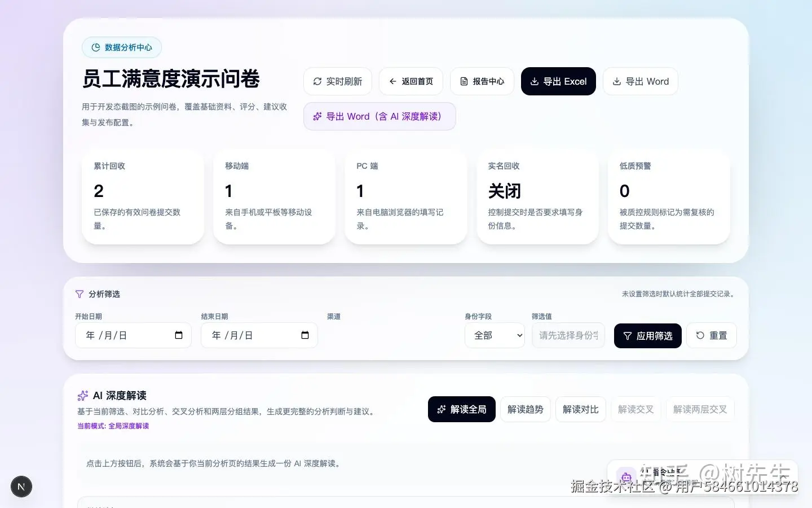Switch to 解读趋势 mode
This screenshot has height=508, width=812.
coord(526,409)
